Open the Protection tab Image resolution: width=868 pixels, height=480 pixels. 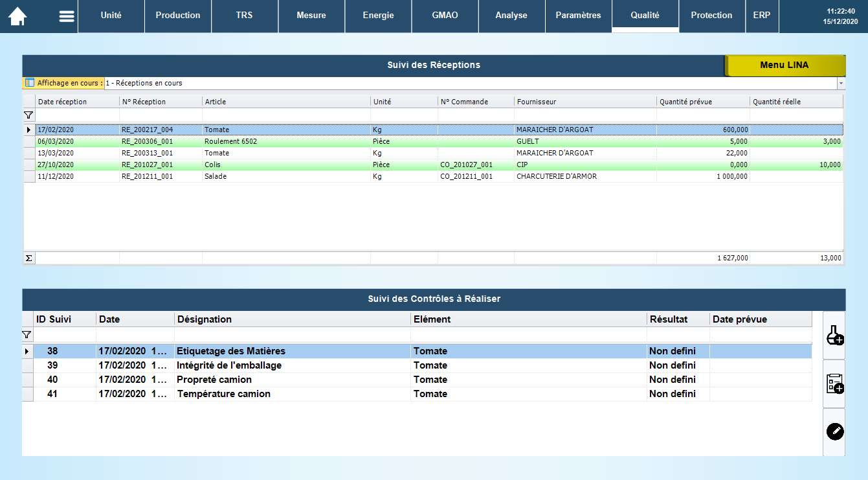point(711,16)
